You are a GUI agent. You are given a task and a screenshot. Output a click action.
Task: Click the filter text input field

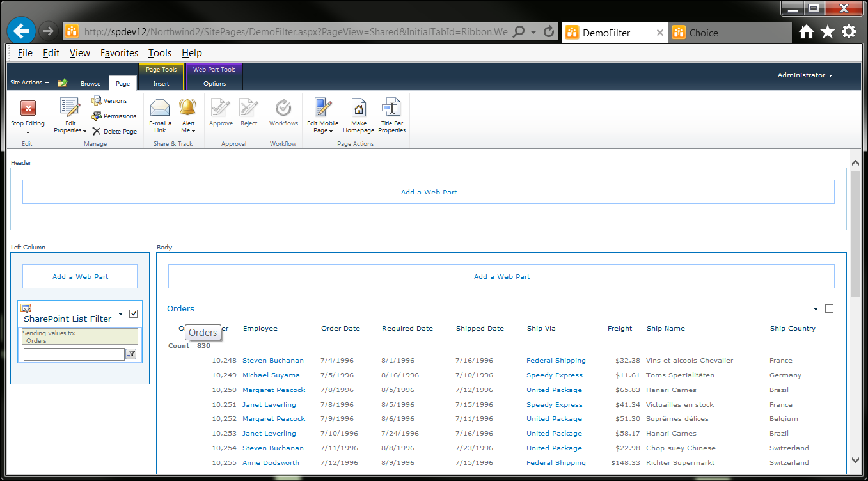click(74, 354)
